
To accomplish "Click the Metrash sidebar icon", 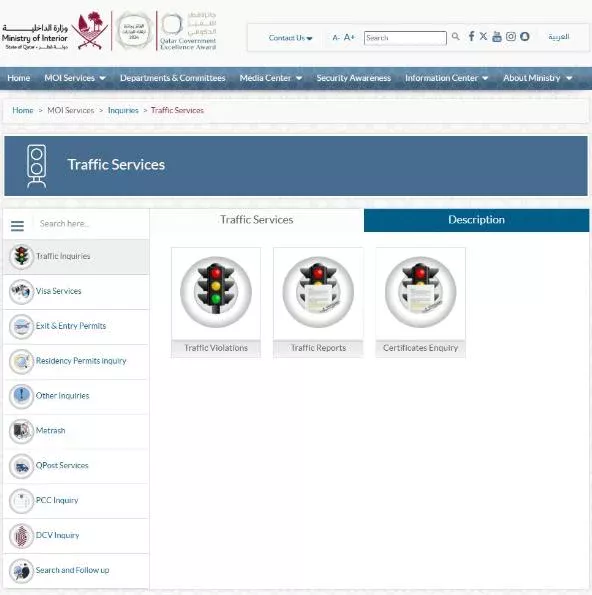I will click(x=21, y=431).
